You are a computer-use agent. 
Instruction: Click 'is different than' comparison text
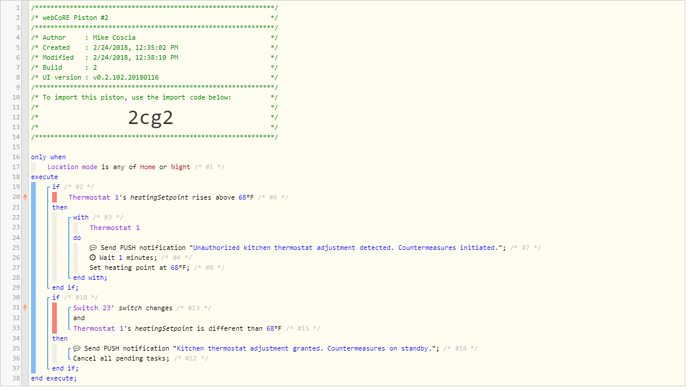click(229, 329)
